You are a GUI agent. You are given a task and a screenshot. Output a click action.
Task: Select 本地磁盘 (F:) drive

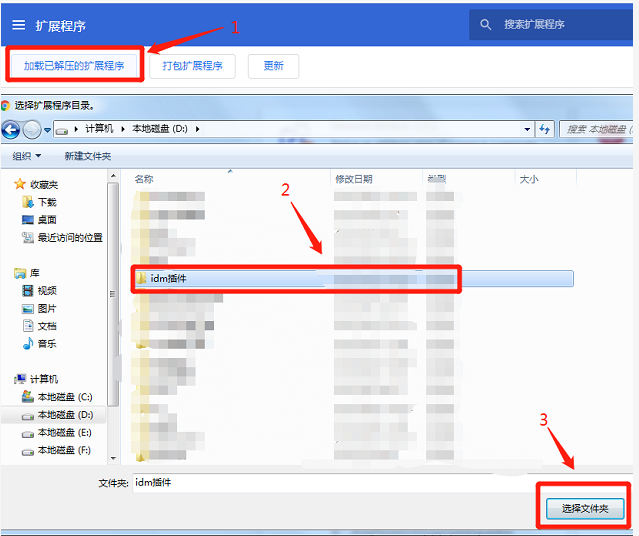pyautogui.click(x=64, y=450)
